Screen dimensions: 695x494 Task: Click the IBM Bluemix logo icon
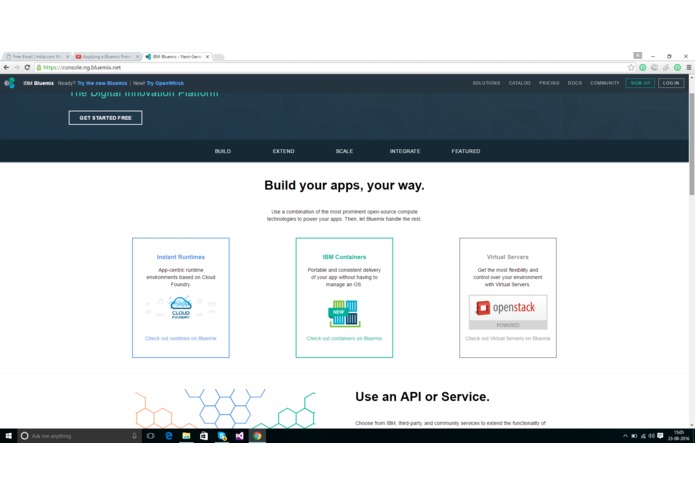10,83
